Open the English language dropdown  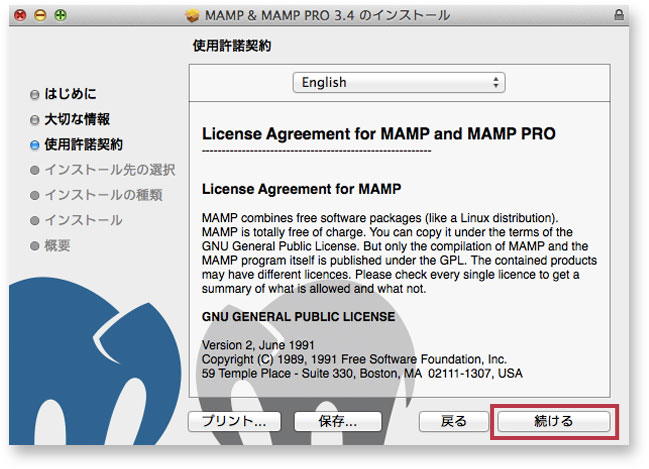tap(399, 82)
